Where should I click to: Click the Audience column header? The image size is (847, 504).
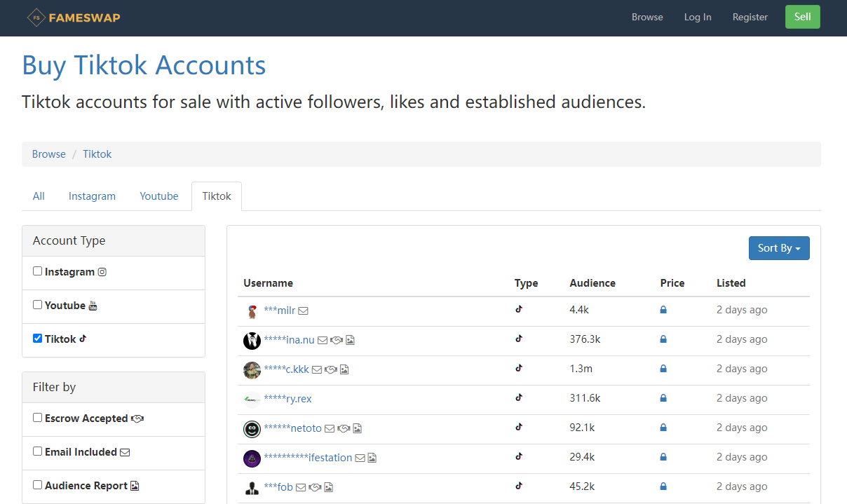point(592,283)
